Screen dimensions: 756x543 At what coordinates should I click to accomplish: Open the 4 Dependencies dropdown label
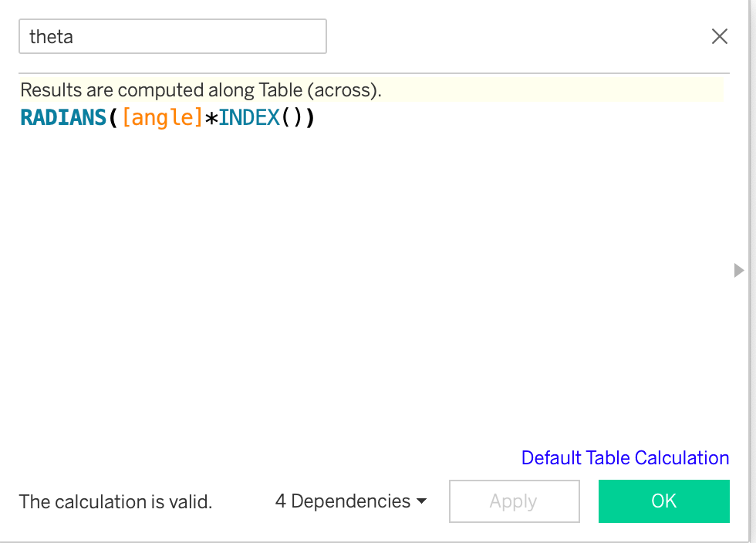click(343, 501)
